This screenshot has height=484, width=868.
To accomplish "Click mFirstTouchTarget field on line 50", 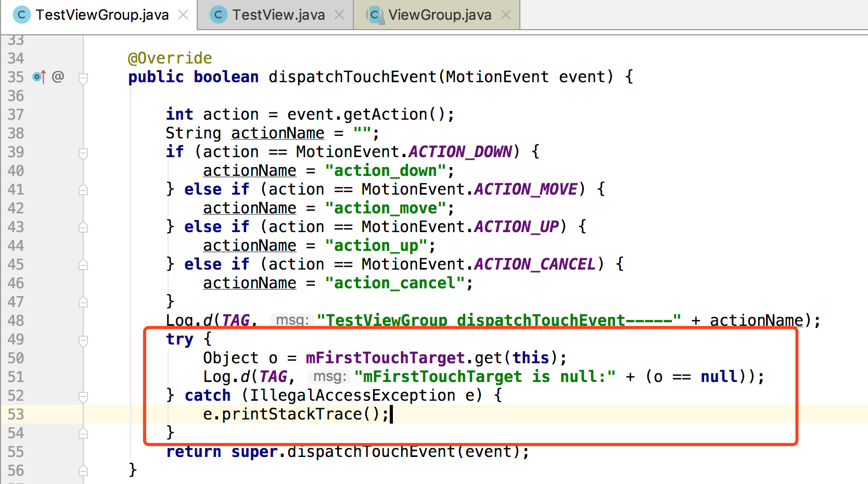I will tap(385, 358).
